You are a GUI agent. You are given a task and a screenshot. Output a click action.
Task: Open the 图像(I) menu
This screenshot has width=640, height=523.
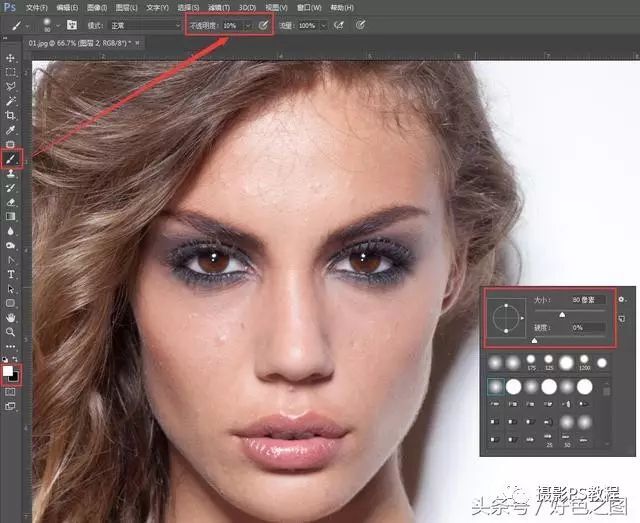97,7
